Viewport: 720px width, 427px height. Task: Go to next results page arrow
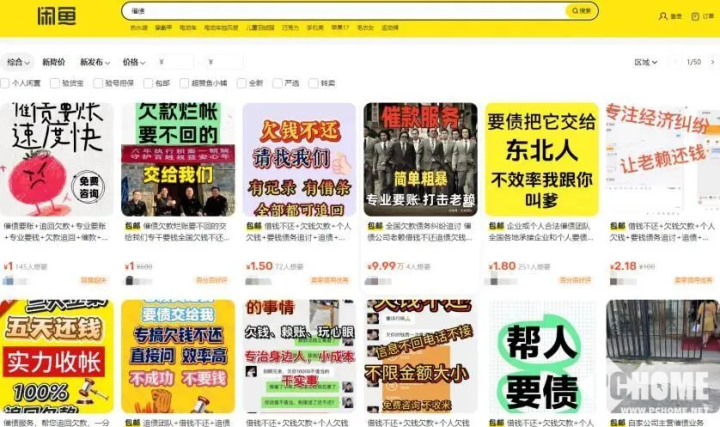pyautogui.click(x=711, y=62)
